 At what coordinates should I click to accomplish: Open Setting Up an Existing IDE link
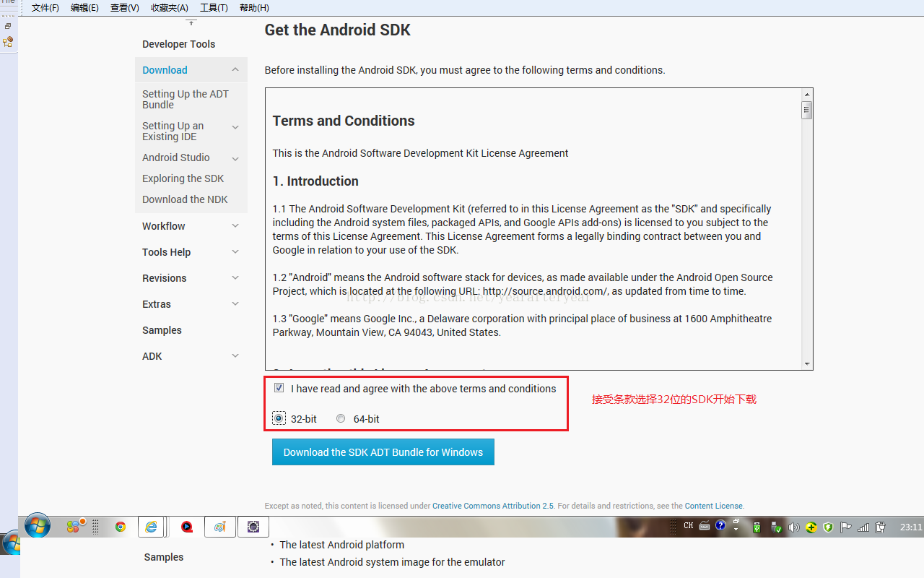click(x=173, y=131)
